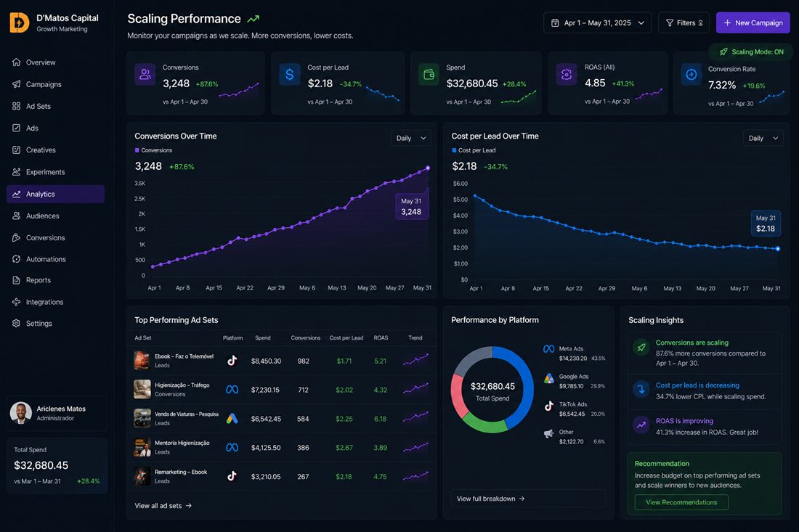Click the TikTok icon in Ebook – Faz o Telemóvel row
This screenshot has height=532, width=799.
tap(232, 361)
